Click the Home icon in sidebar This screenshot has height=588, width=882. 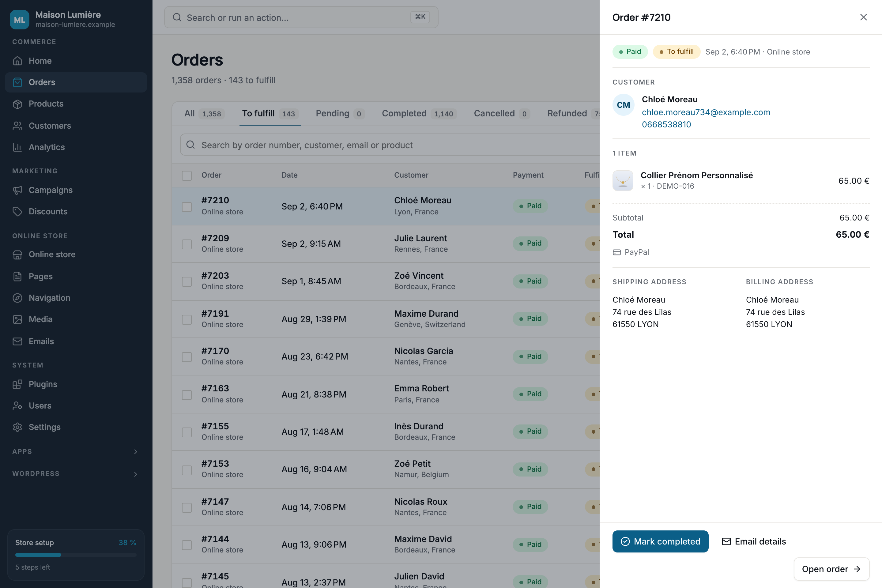pyautogui.click(x=17, y=61)
